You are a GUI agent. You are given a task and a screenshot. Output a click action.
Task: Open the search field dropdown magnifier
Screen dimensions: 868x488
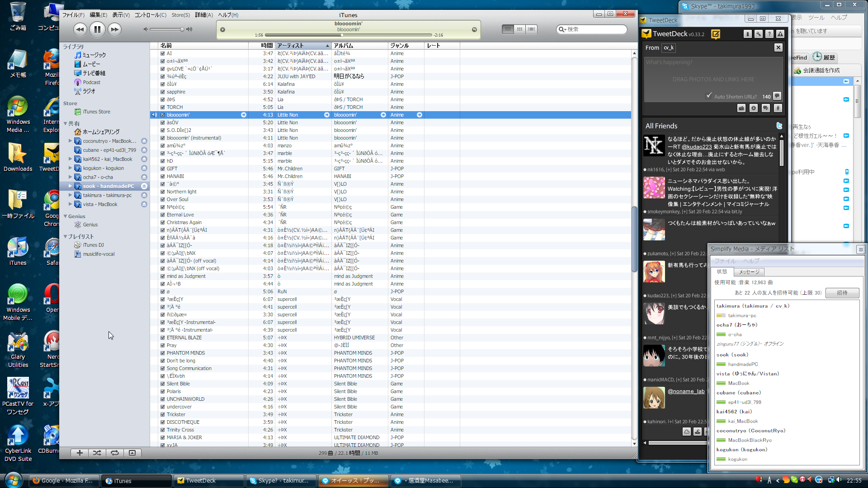click(x=562, y=29)
